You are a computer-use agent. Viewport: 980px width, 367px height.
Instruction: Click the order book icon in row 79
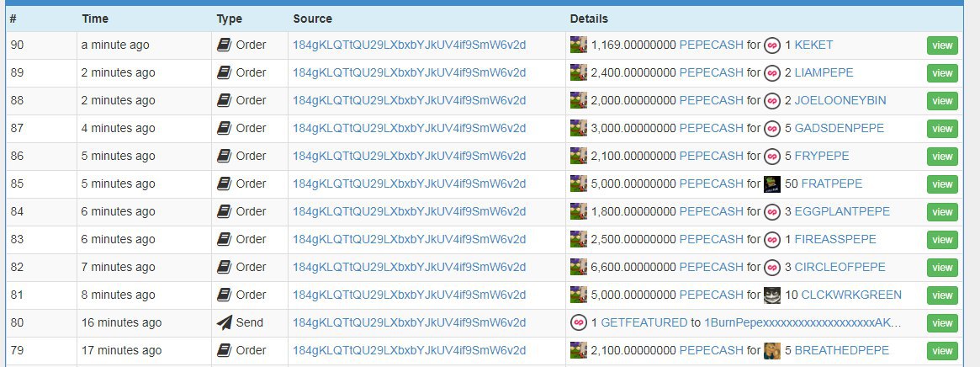coord(225,350)
